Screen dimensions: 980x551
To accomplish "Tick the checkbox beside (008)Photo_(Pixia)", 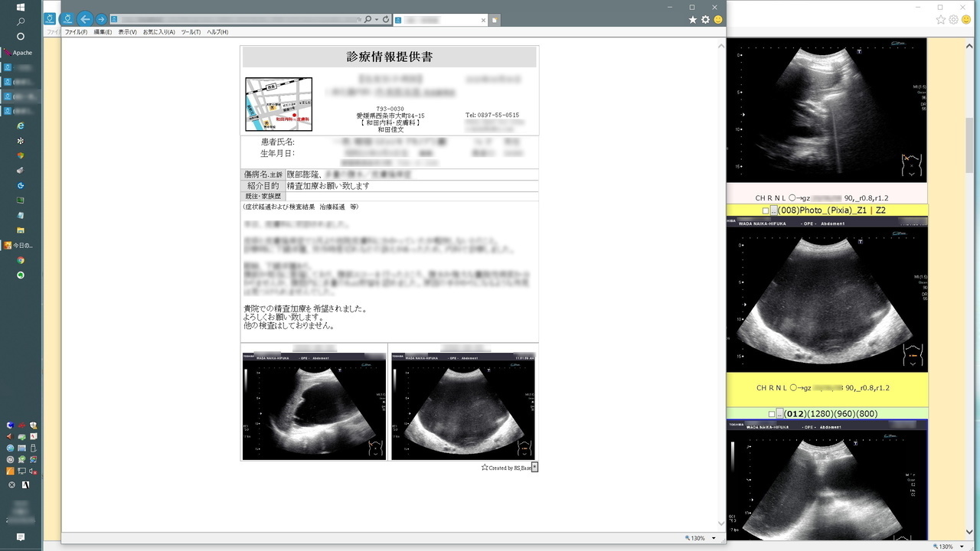I will 766,210.
